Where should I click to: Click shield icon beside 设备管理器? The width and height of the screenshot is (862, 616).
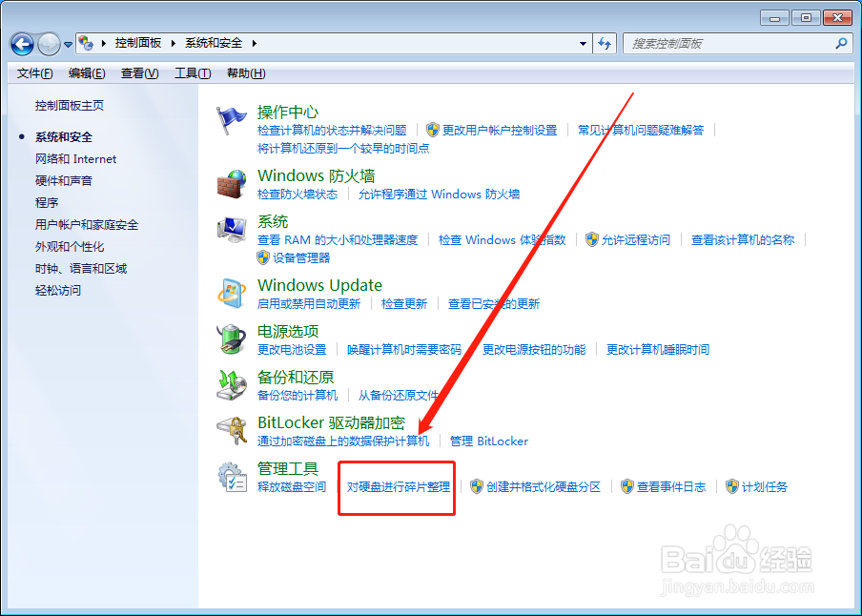(x=263, y=257)
